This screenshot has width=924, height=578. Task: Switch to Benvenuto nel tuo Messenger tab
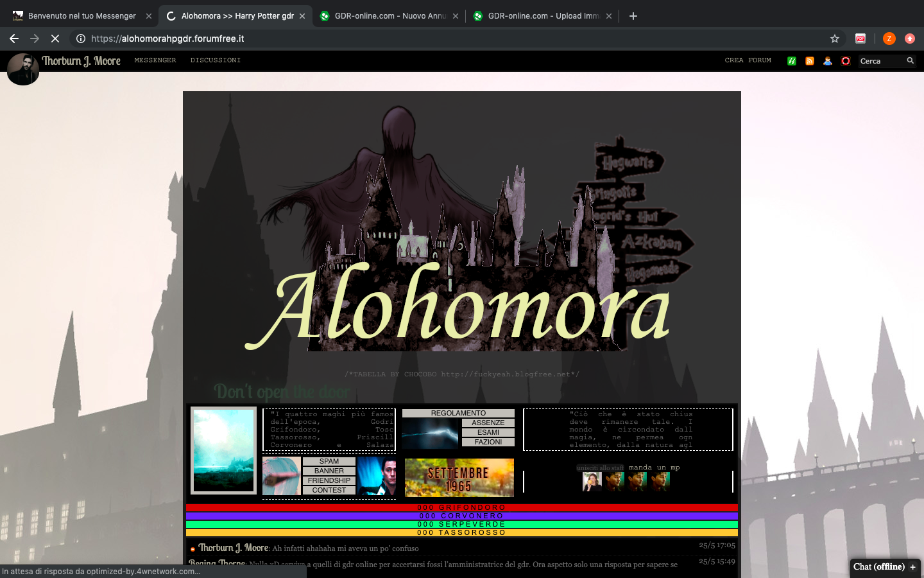[81, 16]
